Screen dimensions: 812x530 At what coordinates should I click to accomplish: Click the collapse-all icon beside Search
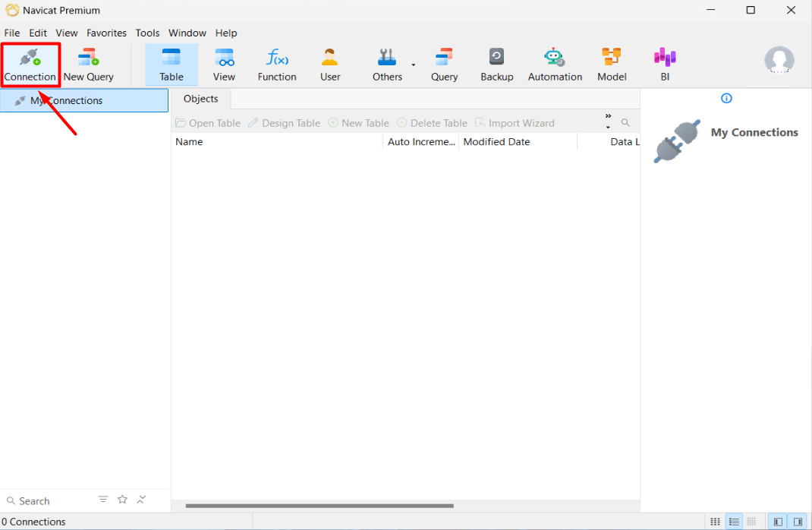point(141,500)
